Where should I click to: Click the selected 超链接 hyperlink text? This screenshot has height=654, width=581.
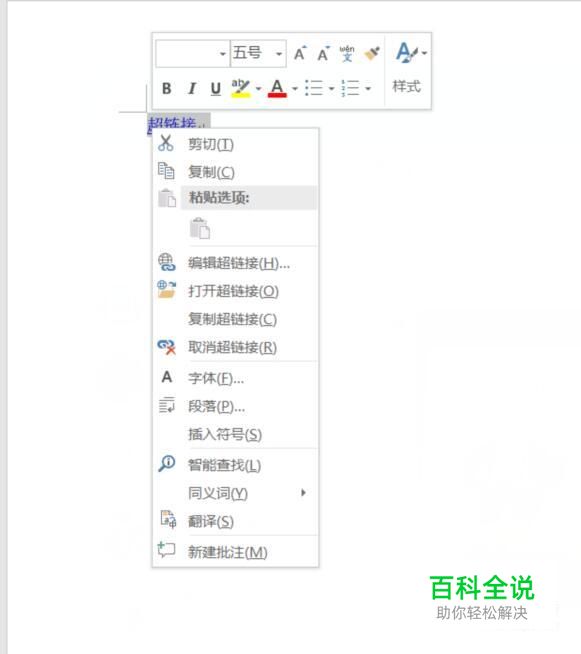[x=172, y=123]
